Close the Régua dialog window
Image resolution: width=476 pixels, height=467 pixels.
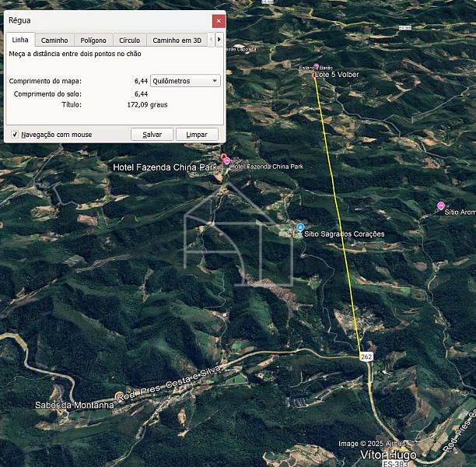(x=219, y=20)
